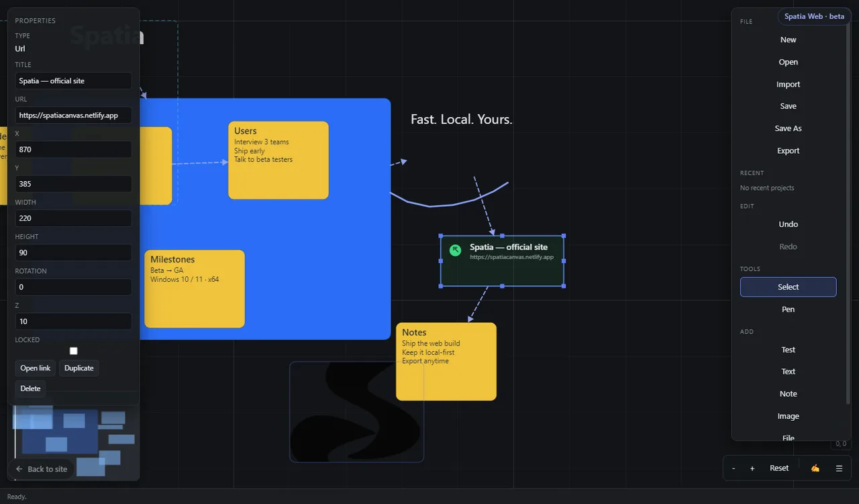This screenshot has width=859, height=504.
Task: Click Save in the File menu
Action: (x=788, y=106)
